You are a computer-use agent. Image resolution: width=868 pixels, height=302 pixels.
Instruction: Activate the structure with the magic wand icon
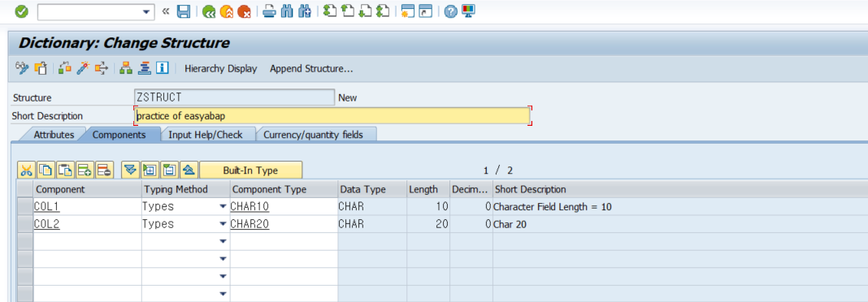(83, 68)
